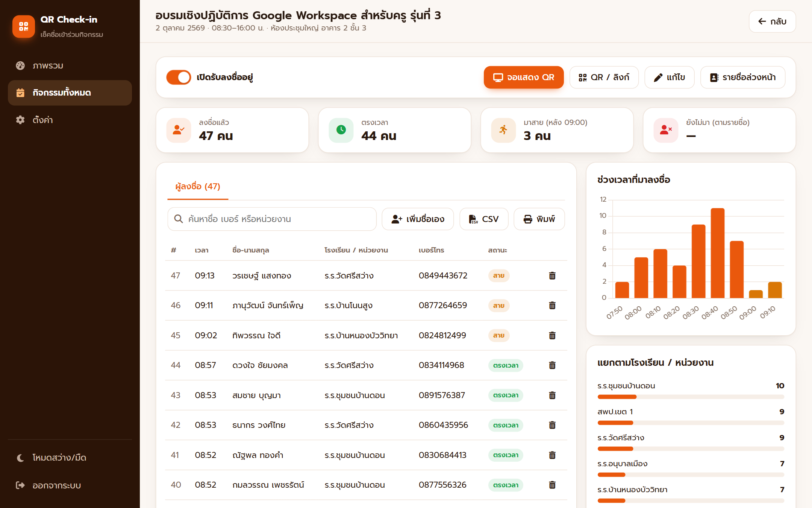Click the สถานะ column header
The image size is (812, 508).
(498, 250)
